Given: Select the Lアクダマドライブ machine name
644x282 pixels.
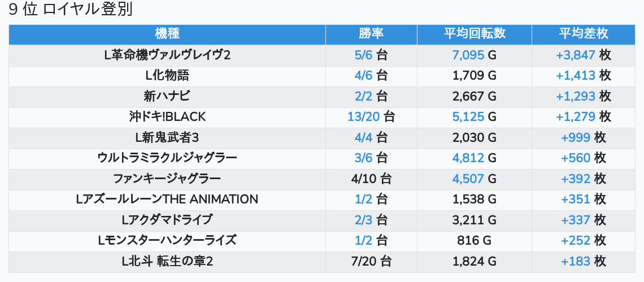Looking at the screenshot, I should pos(167,219).
